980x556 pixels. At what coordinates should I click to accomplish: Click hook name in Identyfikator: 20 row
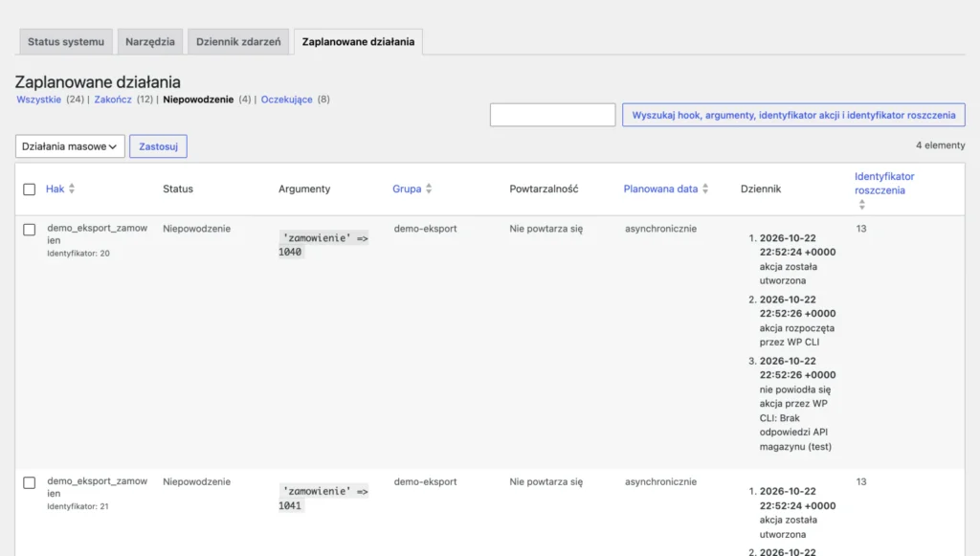(x=98, y=234)
